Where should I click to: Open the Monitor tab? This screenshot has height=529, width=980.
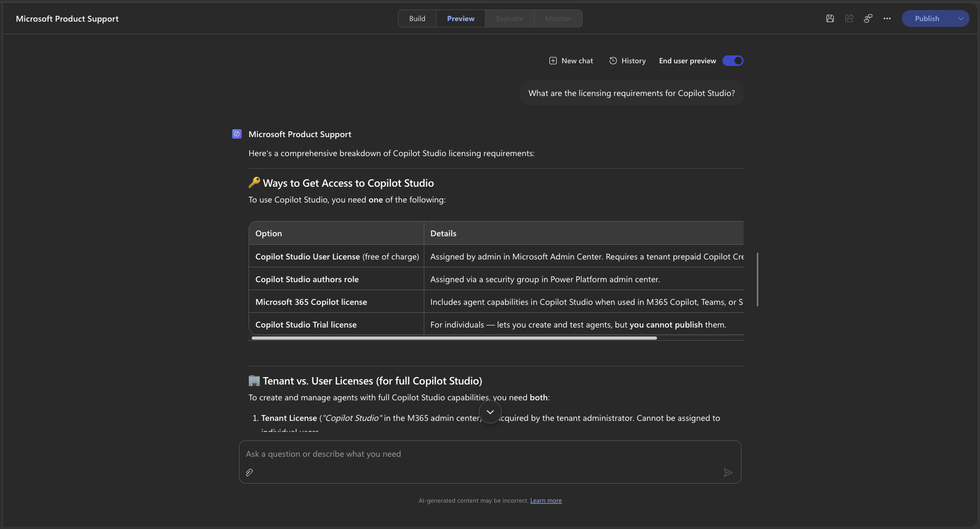558,18
